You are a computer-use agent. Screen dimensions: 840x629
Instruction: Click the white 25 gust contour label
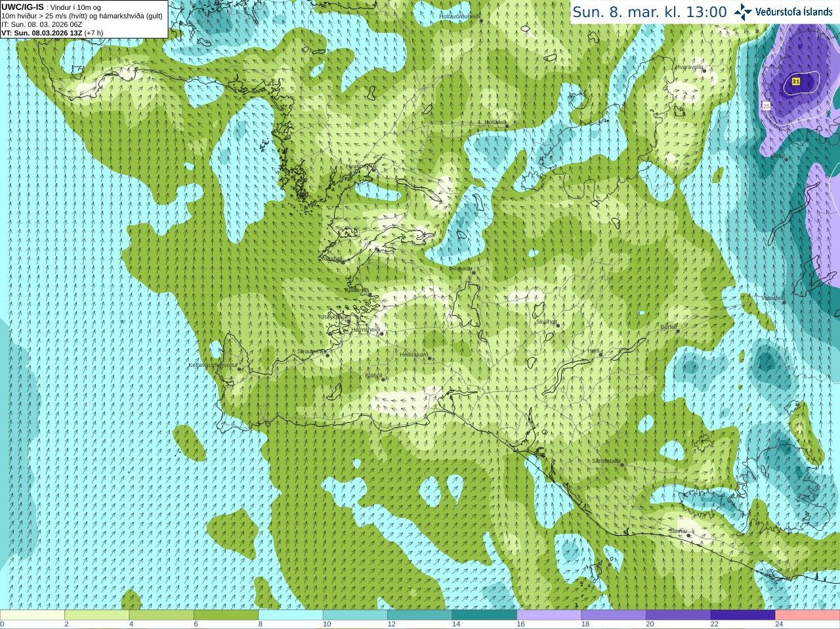click(766, 106)
